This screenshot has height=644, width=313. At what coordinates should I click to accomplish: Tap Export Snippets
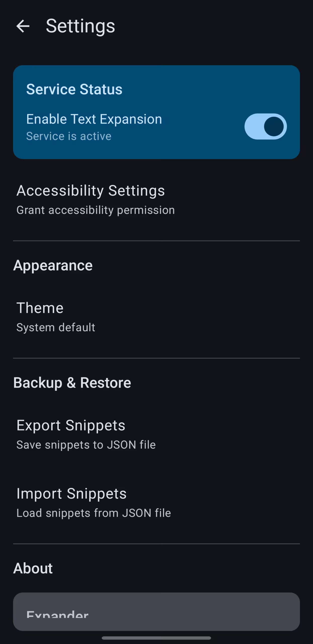point(156,434)
